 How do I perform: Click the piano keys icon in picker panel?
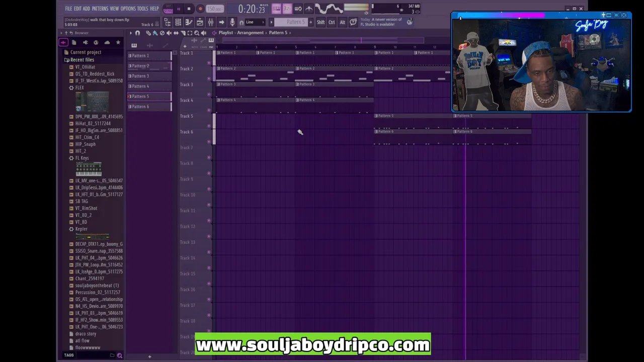(x=134, y=46)
